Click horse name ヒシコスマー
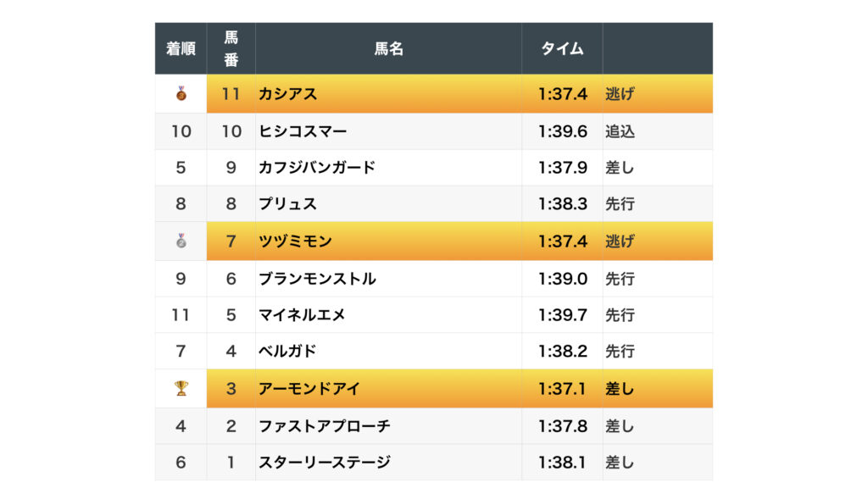 click(303, 131)
